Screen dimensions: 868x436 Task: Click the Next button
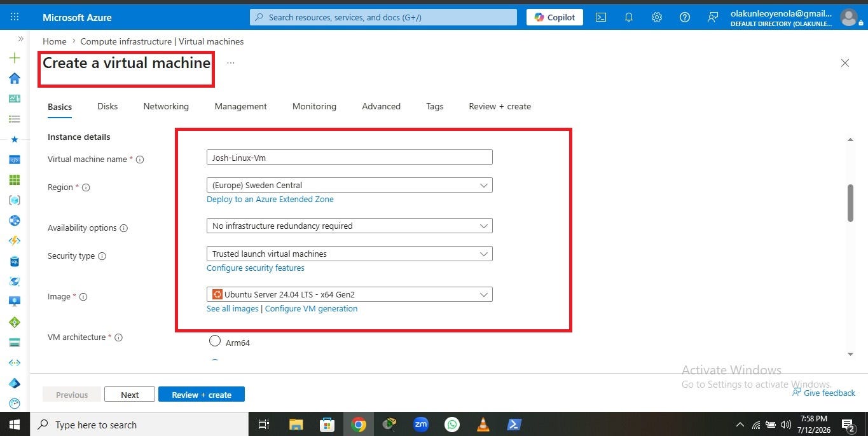click(x=130, y=395)
